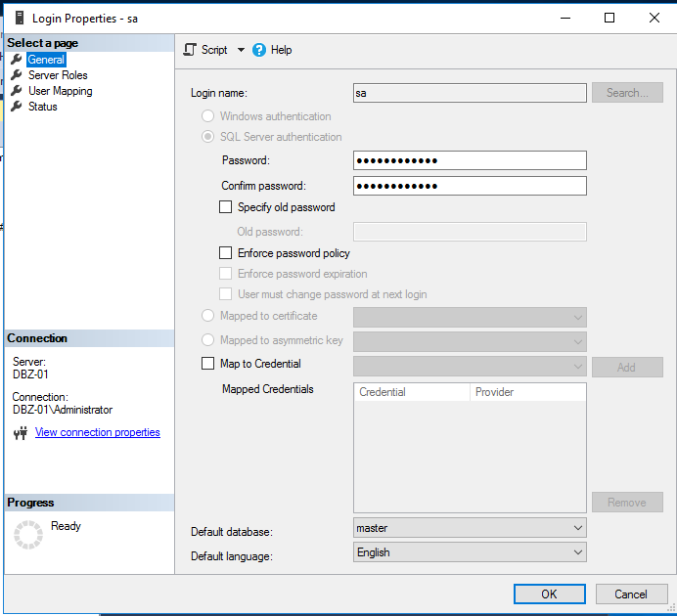The image size is (677, 616).
Task: Click the Ready progress spinner icon
Action: [x=28, y=535]
